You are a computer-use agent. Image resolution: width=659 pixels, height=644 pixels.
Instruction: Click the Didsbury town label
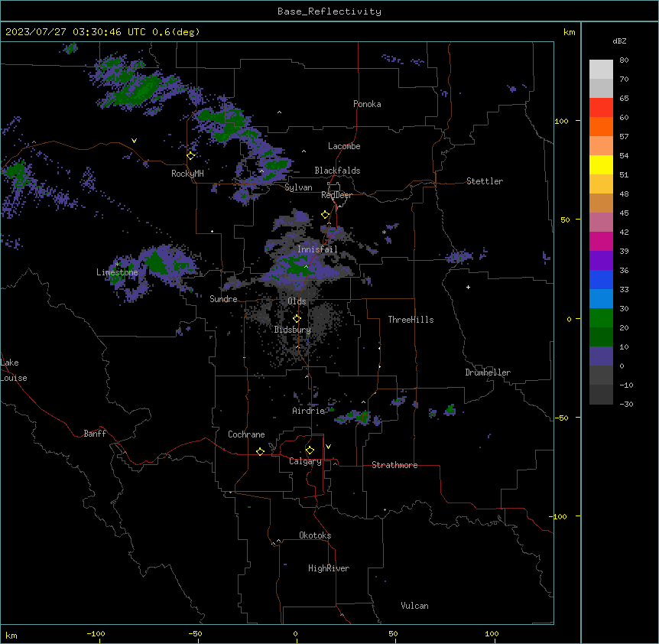(x=293, y=330)
